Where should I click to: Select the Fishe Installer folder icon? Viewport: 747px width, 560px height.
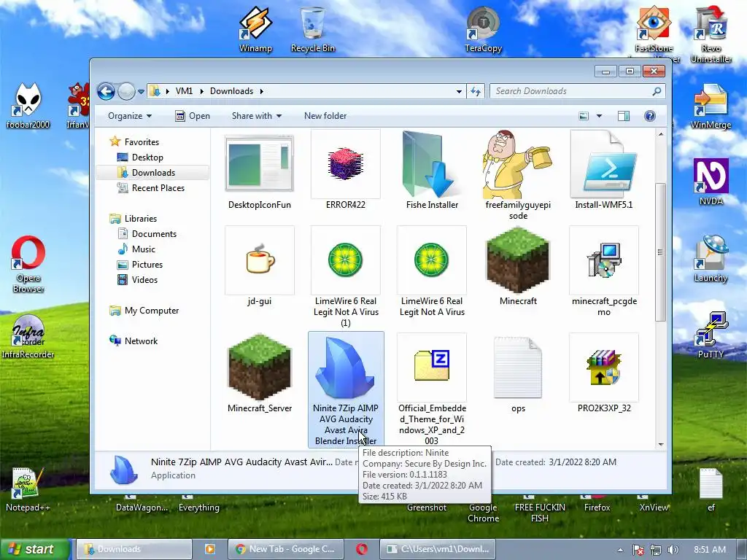432,164
